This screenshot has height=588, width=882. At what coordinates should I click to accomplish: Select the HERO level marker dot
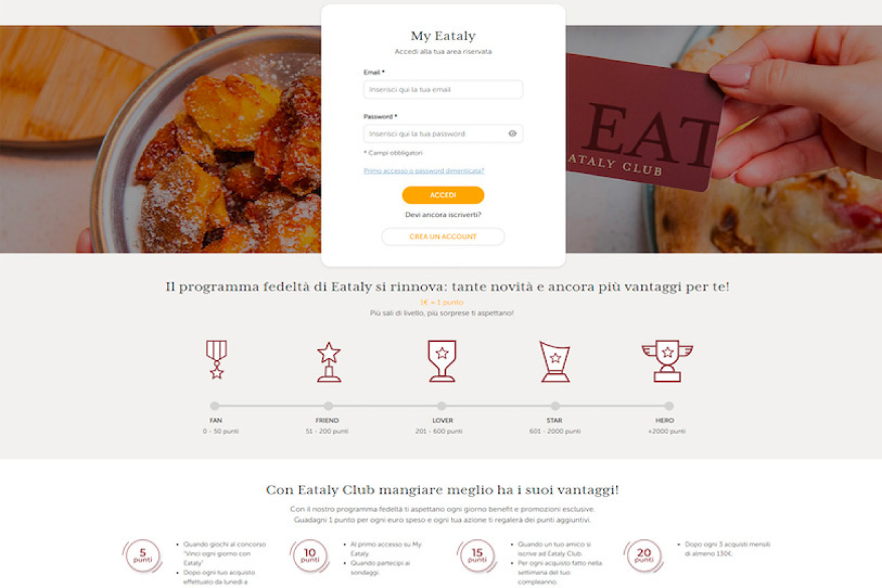[669, 406]
